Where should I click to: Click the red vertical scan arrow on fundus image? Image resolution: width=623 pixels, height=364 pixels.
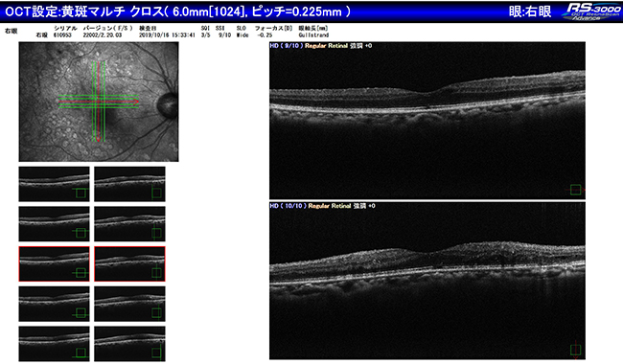tap(98, 102)
